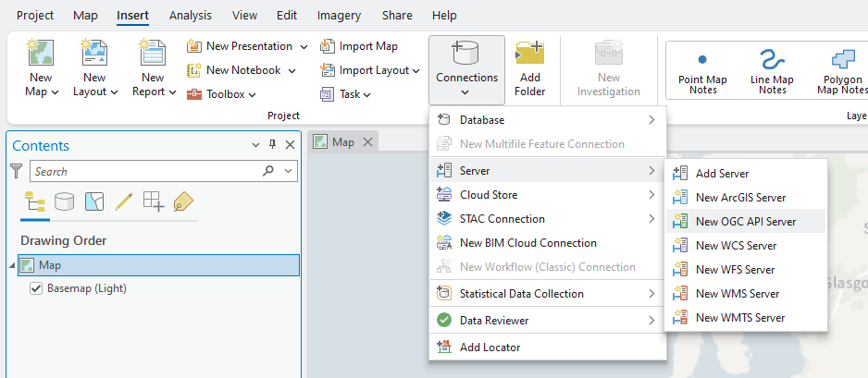
Task: Switch to the Edit ribbon tab
Action: click(287, 16)
